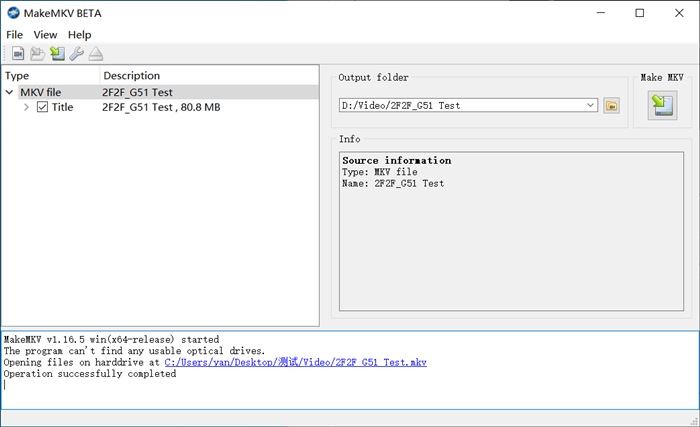Click the set output folder browse icon
The image size is (700, 427).
click(611, 105)
